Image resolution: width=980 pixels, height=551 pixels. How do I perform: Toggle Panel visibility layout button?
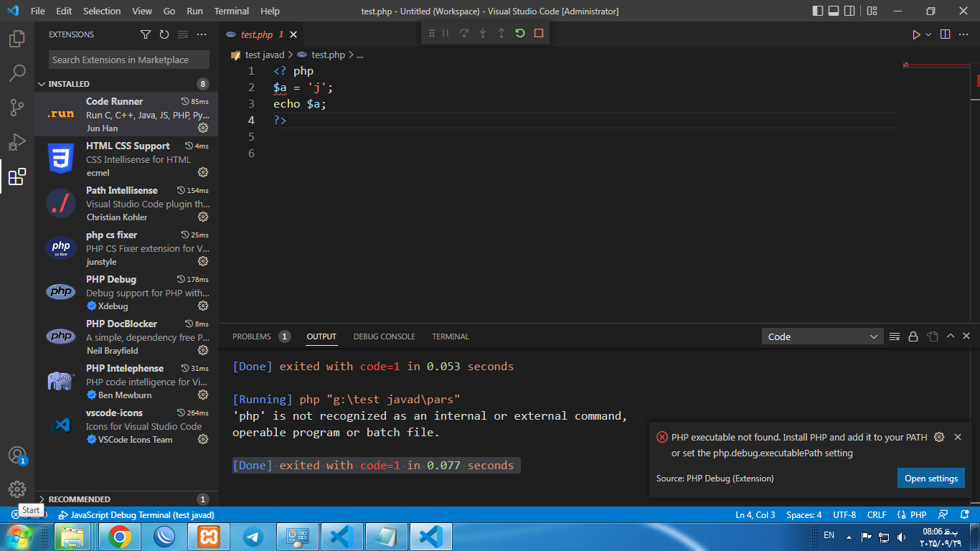click(834, 11)
